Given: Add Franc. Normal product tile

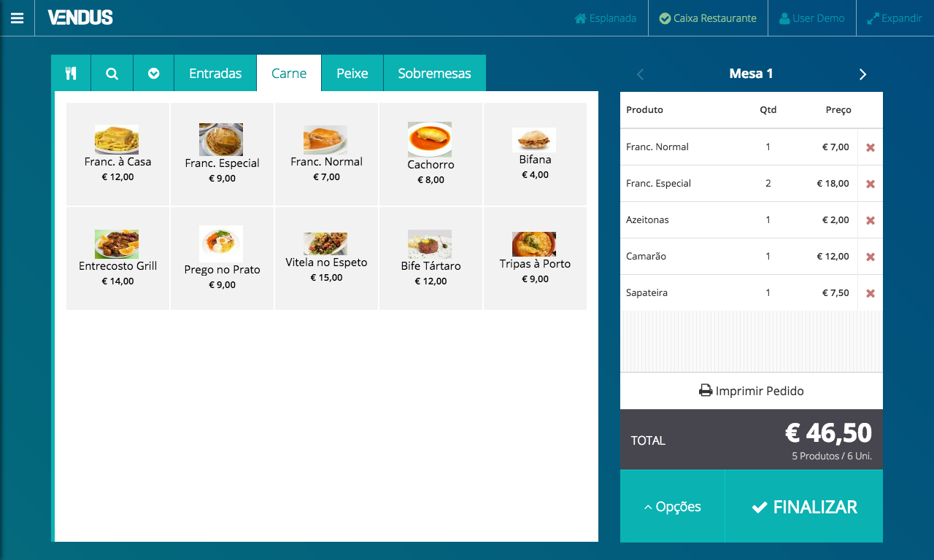Looking at the screenshot, I should (x=326, y=154).
